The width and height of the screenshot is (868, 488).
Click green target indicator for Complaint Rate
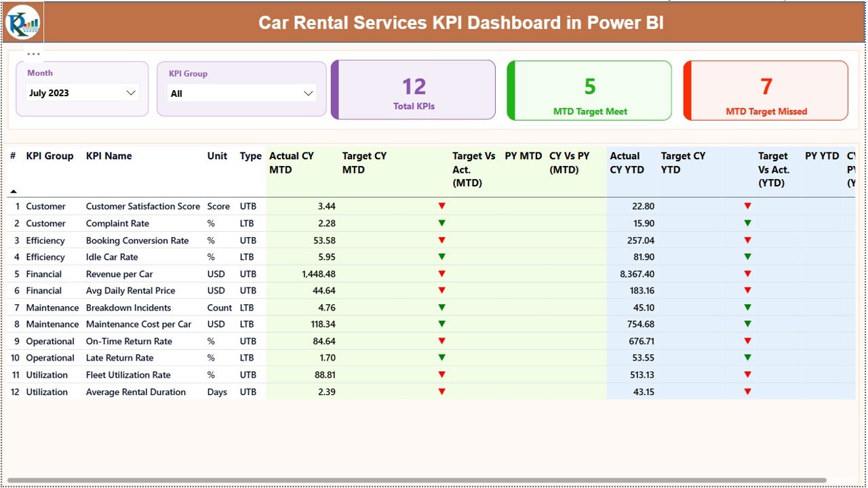441,223
